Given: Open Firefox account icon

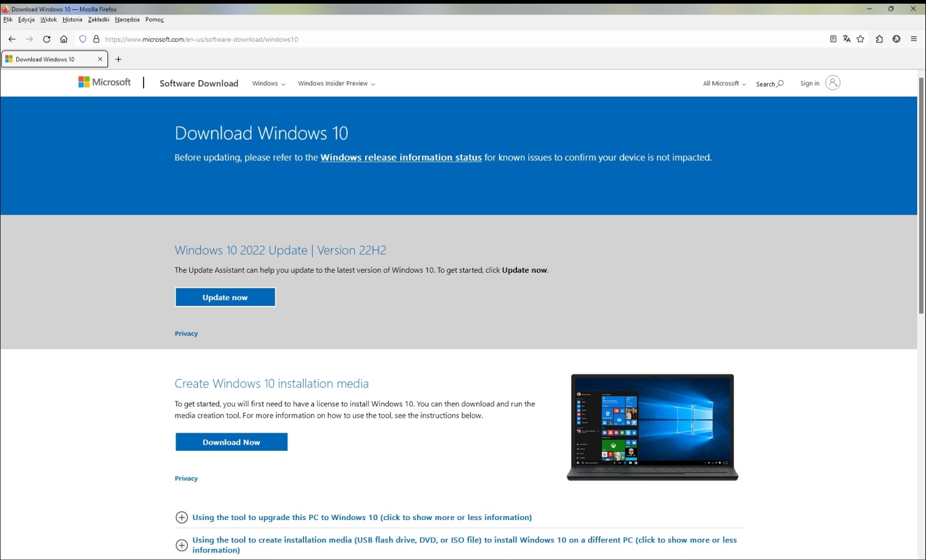Looking at the screenshot, I should 896,39.
